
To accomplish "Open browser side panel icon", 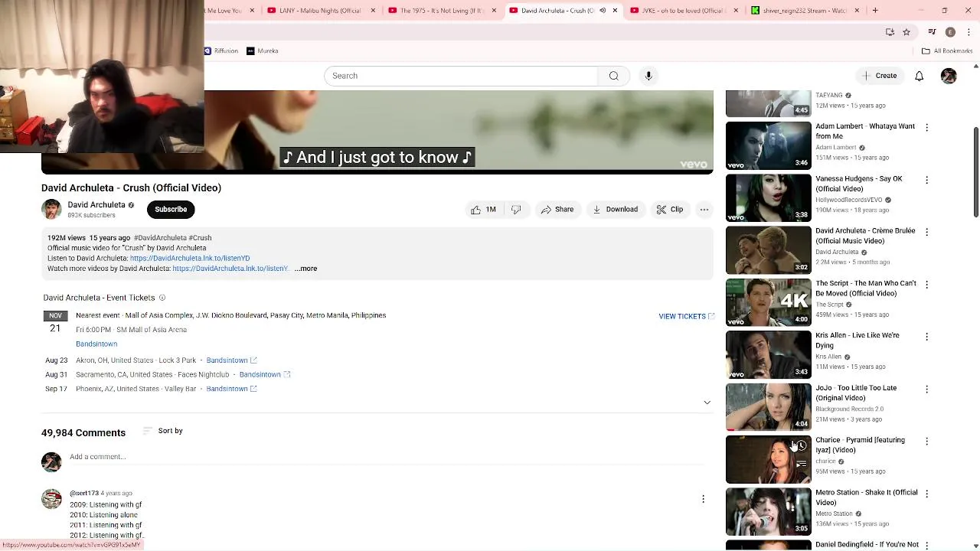I will click(932, 32).
